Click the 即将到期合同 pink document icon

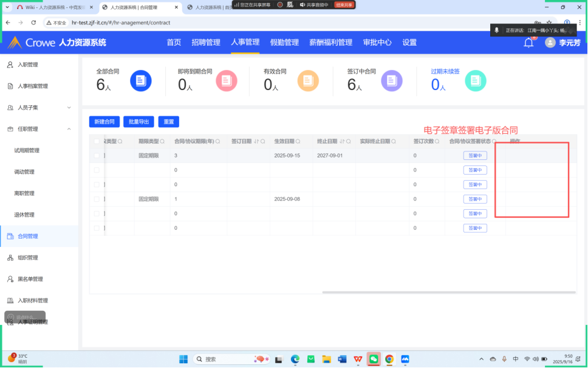(226, 81)
